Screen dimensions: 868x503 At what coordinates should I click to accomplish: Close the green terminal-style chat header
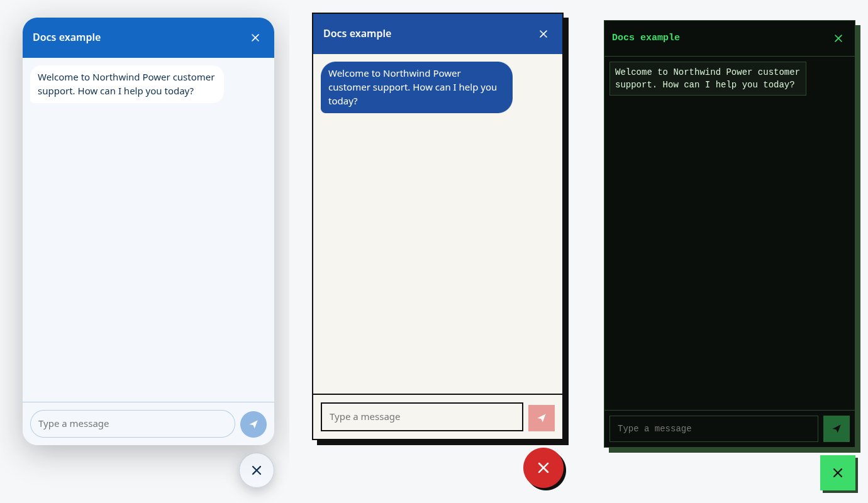click(838, 38)
